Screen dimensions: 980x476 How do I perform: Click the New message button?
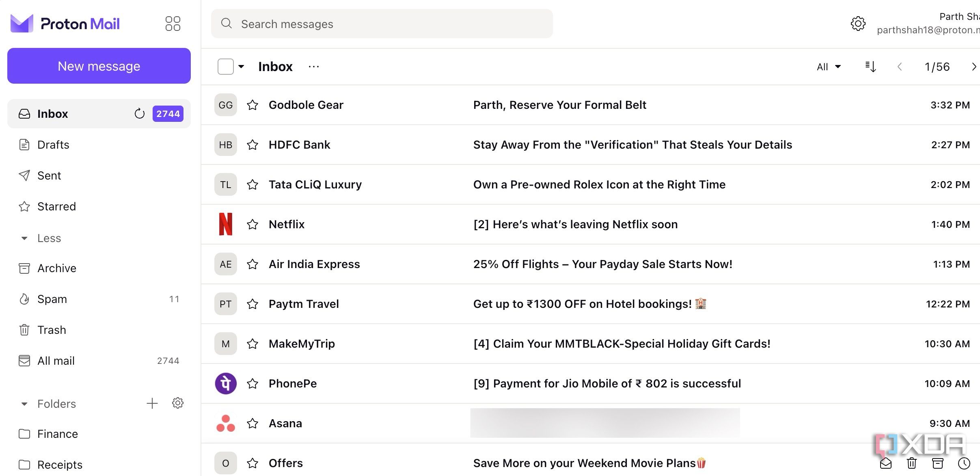pyautogui.click(x=99, y=66)
